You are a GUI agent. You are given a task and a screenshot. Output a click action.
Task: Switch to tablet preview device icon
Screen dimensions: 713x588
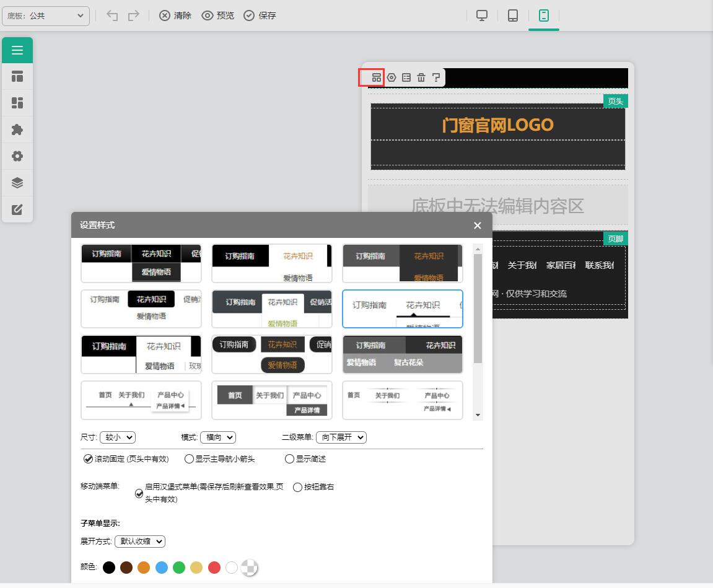(x=513, y=15)
